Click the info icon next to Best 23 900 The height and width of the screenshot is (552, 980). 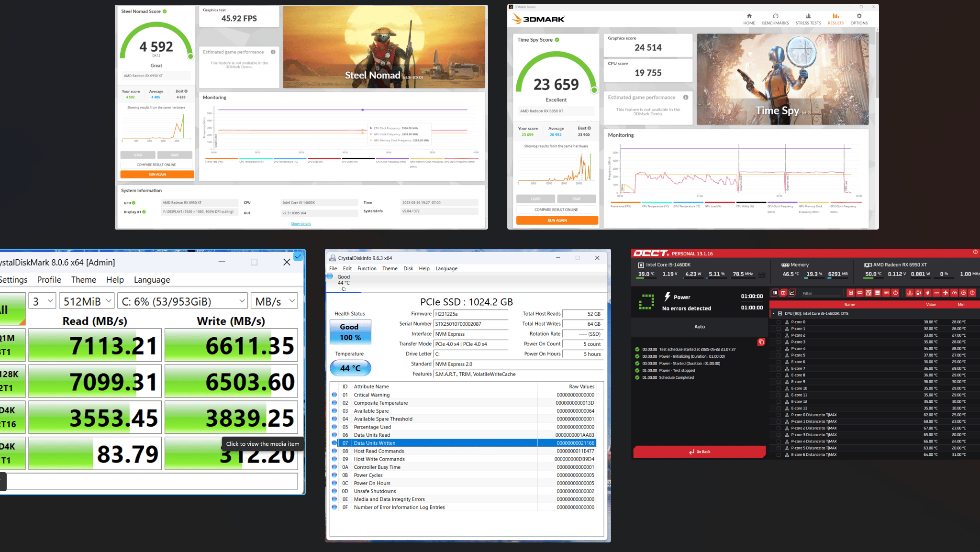point(589,128)
